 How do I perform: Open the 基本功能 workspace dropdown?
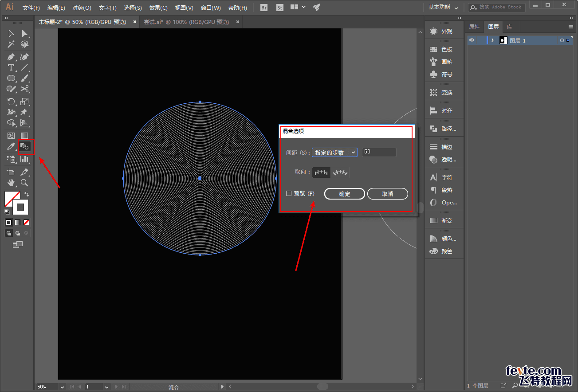click(443, 8)
